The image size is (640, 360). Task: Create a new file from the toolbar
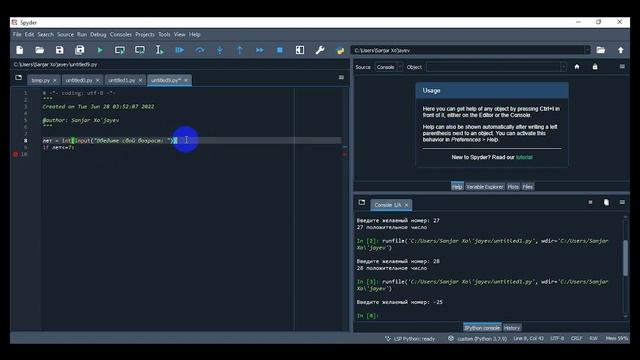coord(20,50)
